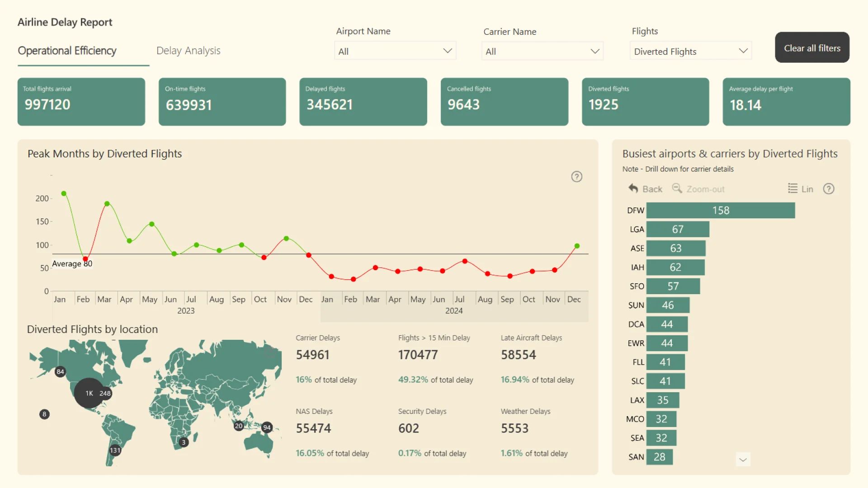Click the help icon on Peak Months chart
Screen dimensions: 868x488
[576, 177]
